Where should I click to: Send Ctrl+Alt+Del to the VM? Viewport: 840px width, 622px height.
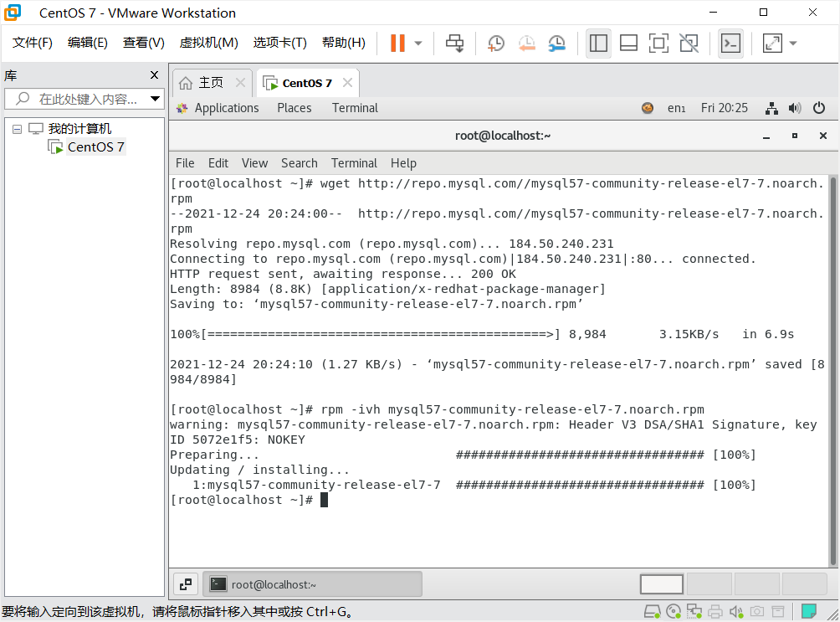455,43
